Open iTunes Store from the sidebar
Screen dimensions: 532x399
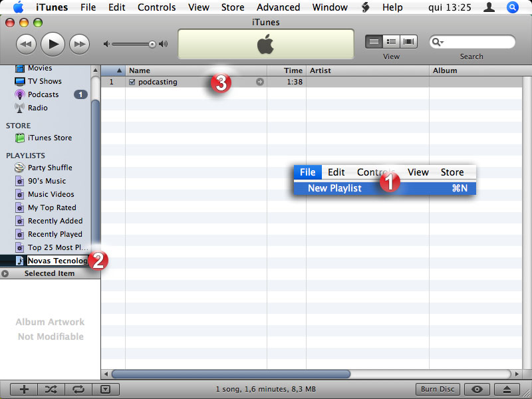tap(49, 138)
